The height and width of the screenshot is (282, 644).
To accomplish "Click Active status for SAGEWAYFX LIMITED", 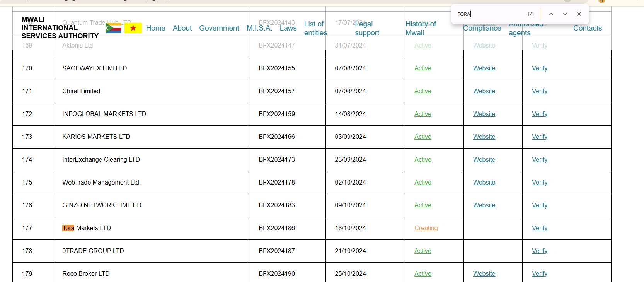I will (423, 68).
